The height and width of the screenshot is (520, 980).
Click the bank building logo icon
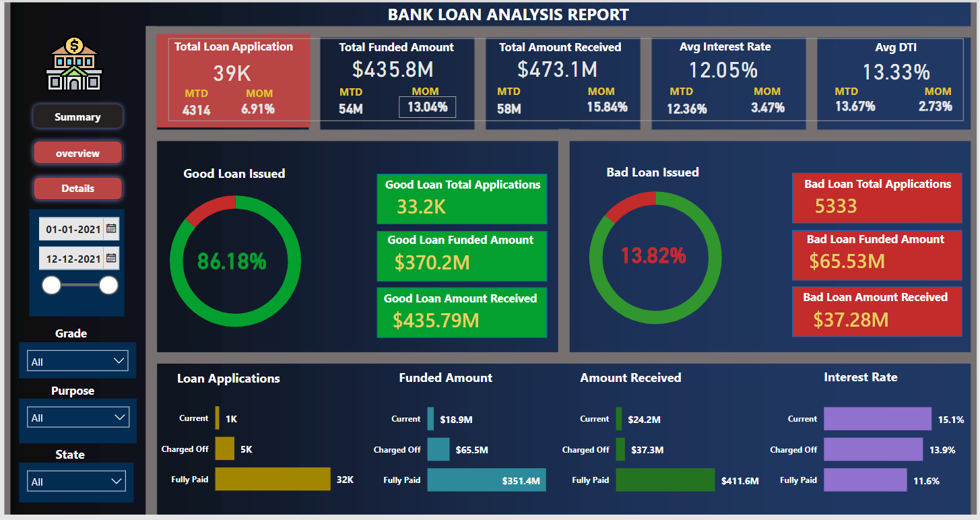pos(74,65)
